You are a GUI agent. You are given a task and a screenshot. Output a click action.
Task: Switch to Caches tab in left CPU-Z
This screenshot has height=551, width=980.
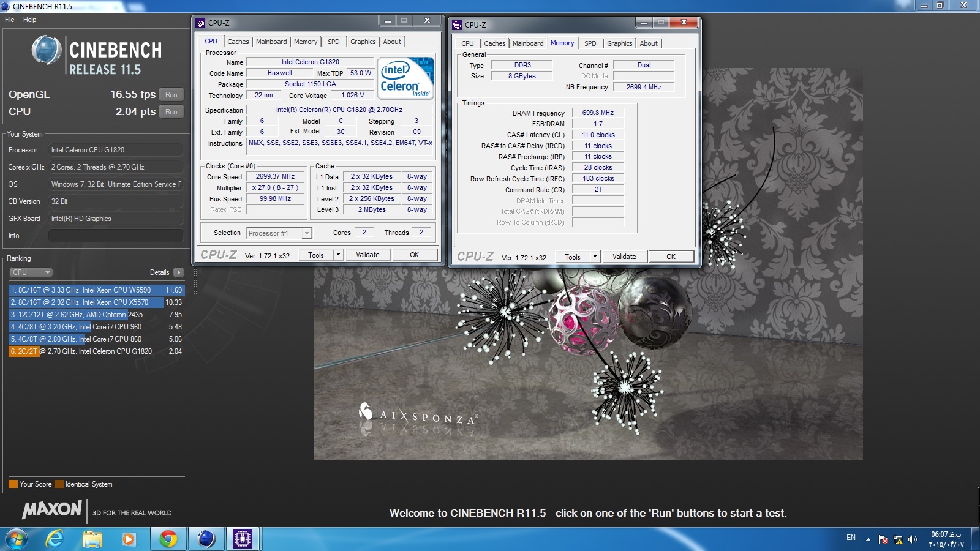point(238,42)
